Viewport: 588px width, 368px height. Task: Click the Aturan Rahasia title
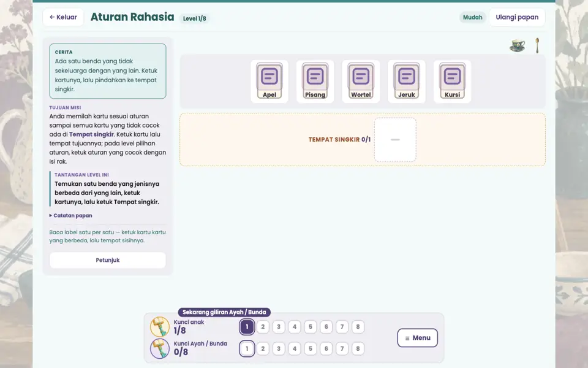click(x=132, y=17)
